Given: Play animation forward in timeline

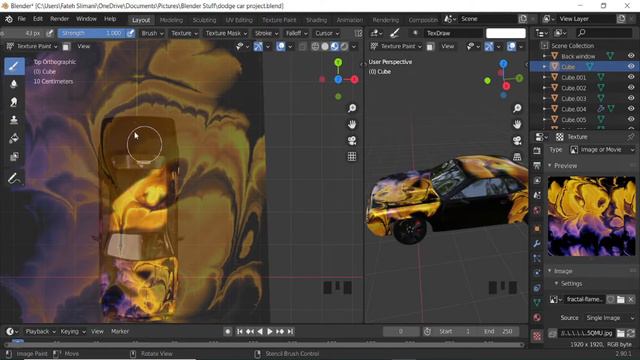Looking at the screenshot, I should (270, 331).
